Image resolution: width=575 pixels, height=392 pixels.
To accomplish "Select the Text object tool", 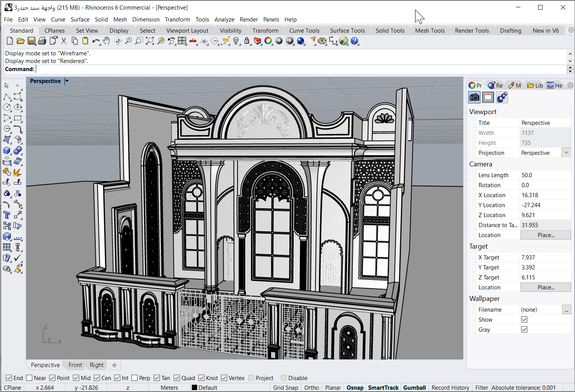I will [7, 215].
